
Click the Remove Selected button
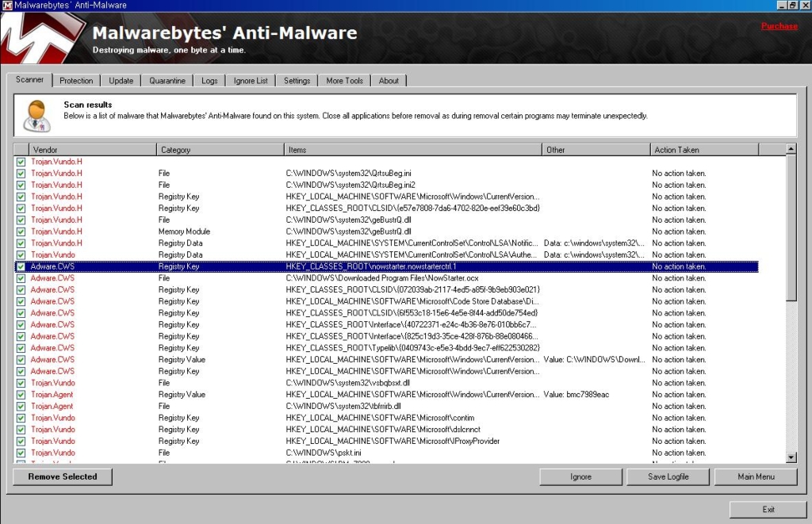click(63, 477)
